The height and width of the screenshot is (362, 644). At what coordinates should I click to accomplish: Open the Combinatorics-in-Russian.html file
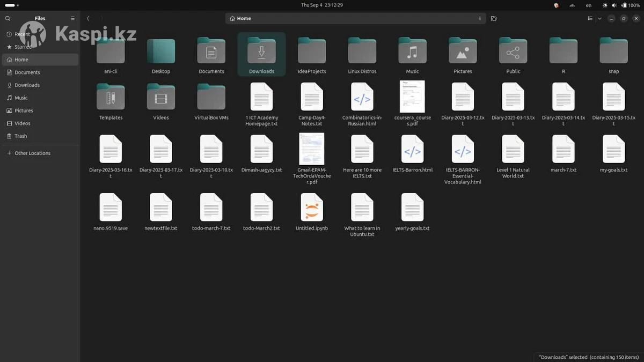(362, 97)
